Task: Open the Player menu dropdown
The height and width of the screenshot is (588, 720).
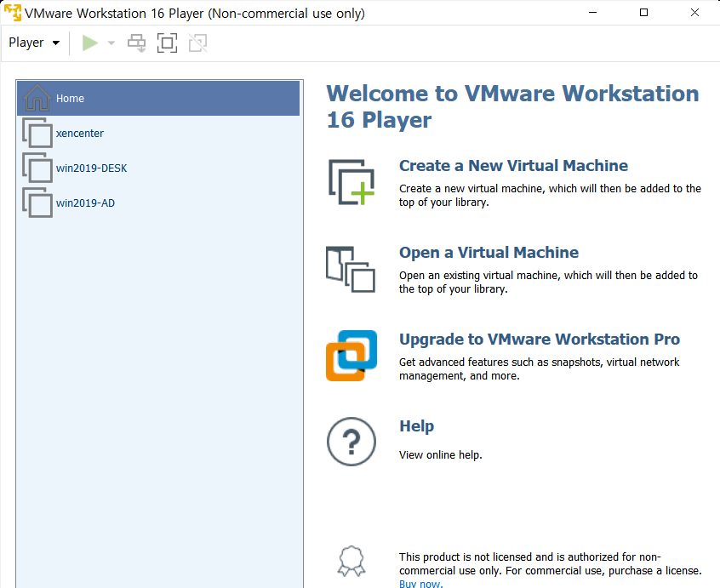Action: pos(34,43)
